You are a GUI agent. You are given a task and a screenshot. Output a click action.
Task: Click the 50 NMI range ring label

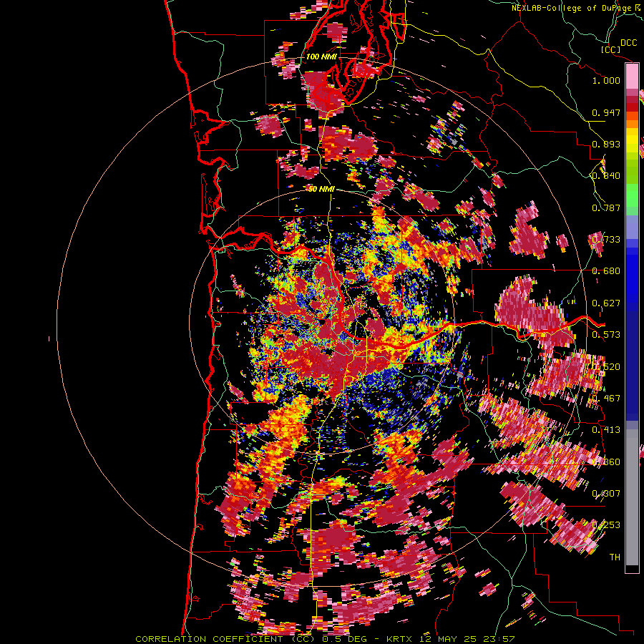pyautogui.click(x=321, y=189)
